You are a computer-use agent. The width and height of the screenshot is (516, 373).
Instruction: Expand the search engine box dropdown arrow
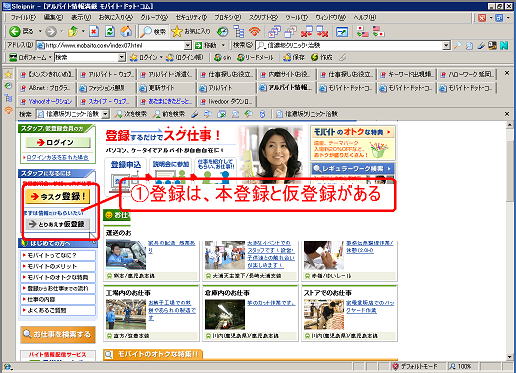click(x=446, y=45)
